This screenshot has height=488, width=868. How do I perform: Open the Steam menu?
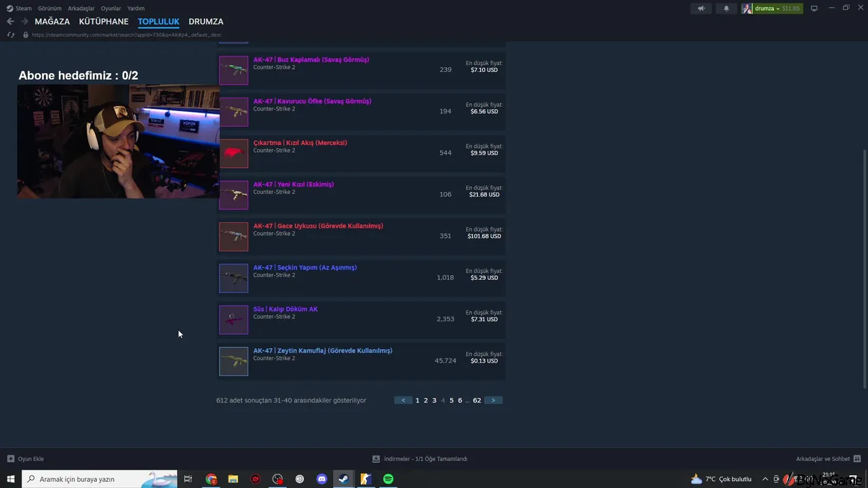(x=24, y=8)
